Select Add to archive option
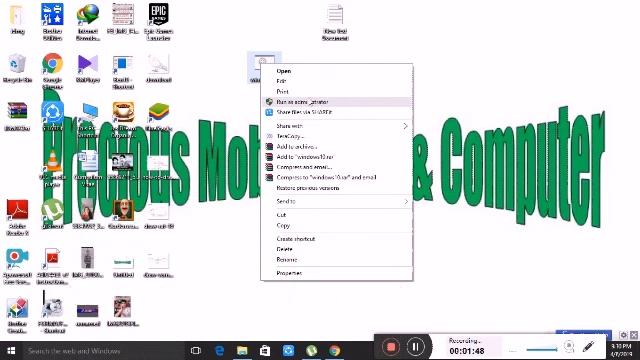640x360 pixels. coord(336,147)
